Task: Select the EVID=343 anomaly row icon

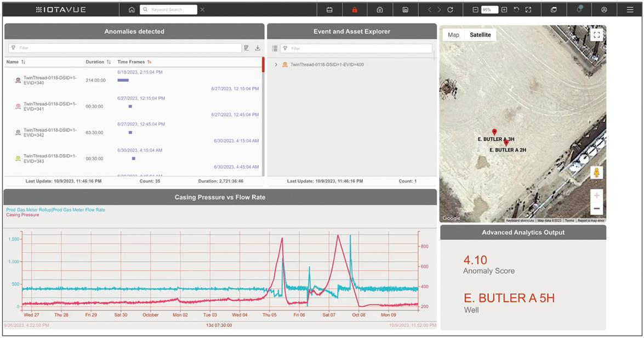Action: (18, 159)
